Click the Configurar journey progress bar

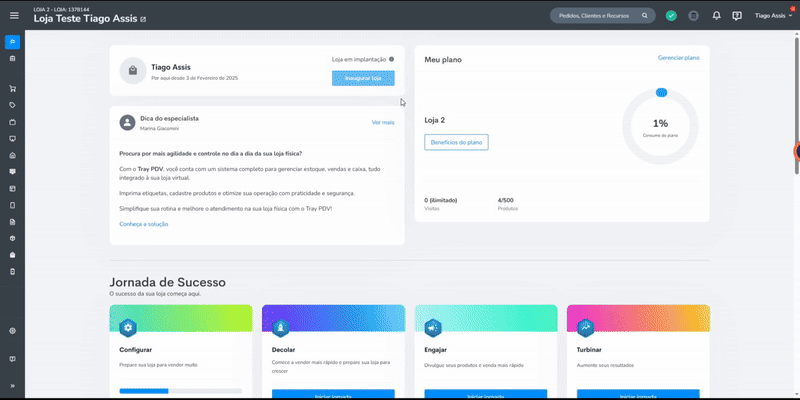(x=181, y=391)
